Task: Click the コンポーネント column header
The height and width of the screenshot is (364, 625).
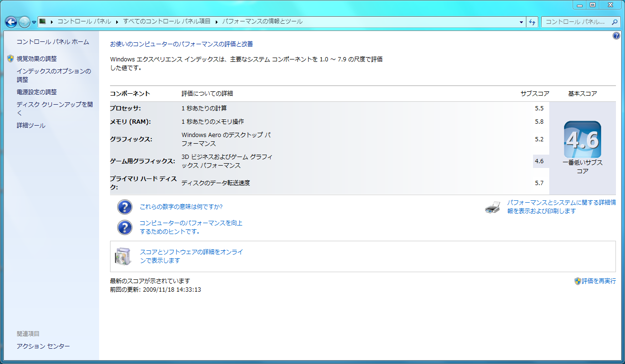Action: pos(130,94)
